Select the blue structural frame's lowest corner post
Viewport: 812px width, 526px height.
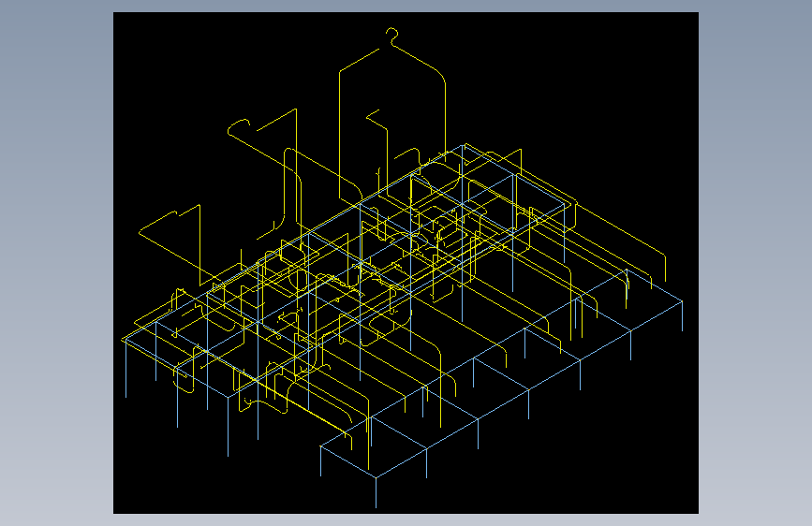pyautogui.click(x=376, y=492)
